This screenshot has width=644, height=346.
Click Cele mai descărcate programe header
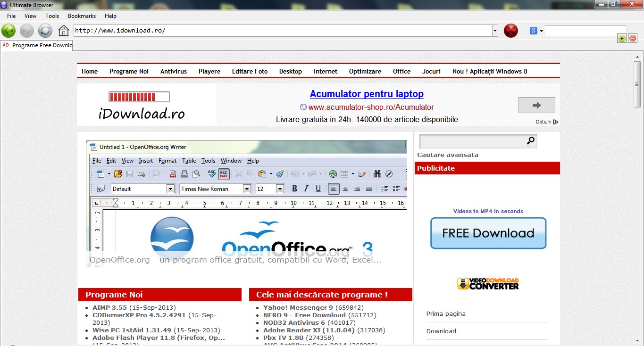331,295
